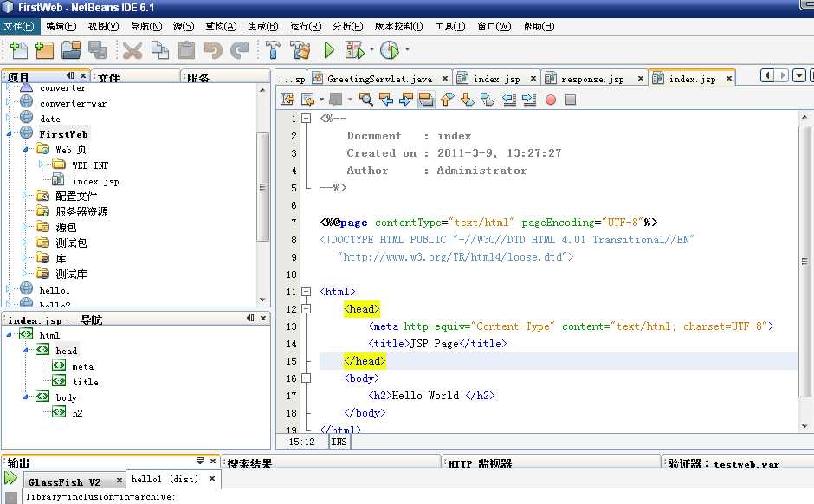
Task: Click the INS insert mode indicator
Action: [339, 441]
